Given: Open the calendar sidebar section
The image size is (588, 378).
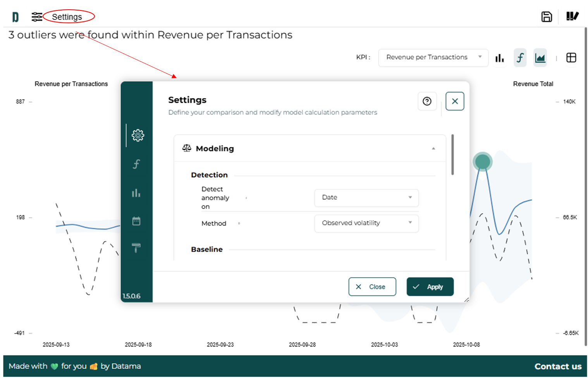Looking at the screenshot, I should [x=136, y=221].
